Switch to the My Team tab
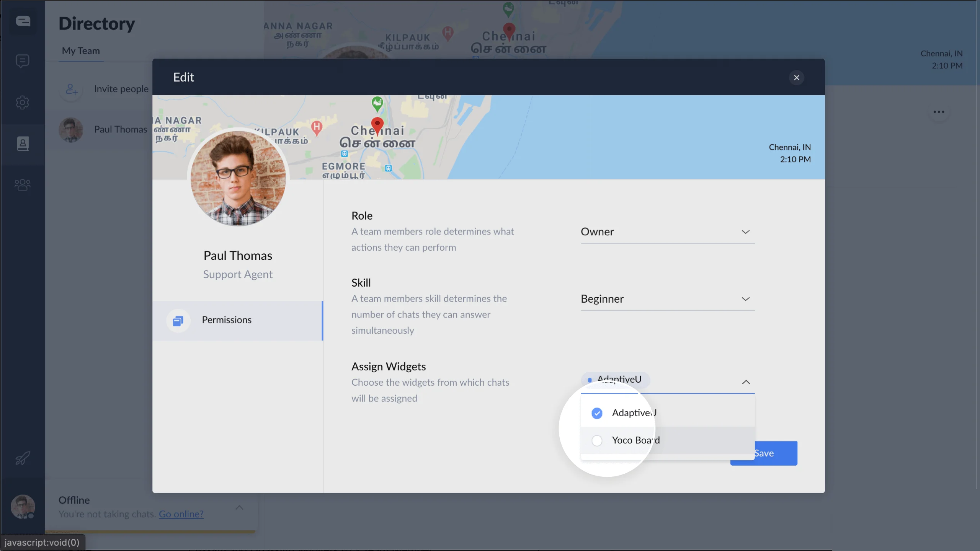 [81, 51]
